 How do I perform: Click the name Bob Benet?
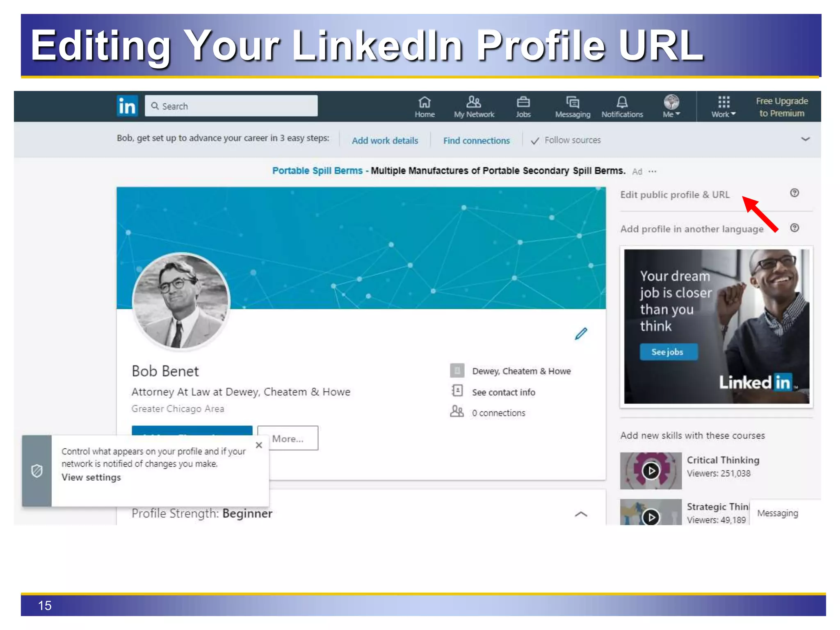[165, 371]
